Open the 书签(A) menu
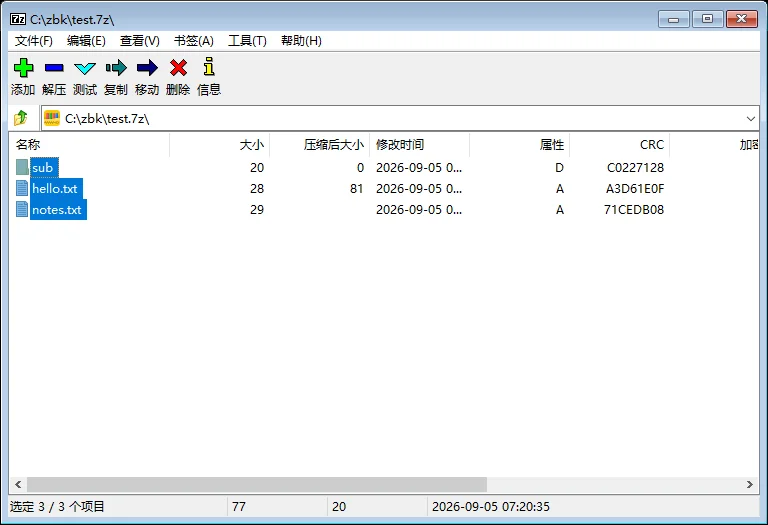The image size is (768, 525). click(193, 41)
